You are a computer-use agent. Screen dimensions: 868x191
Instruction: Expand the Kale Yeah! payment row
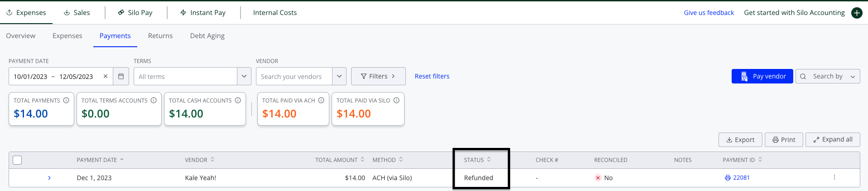(49, 178)
